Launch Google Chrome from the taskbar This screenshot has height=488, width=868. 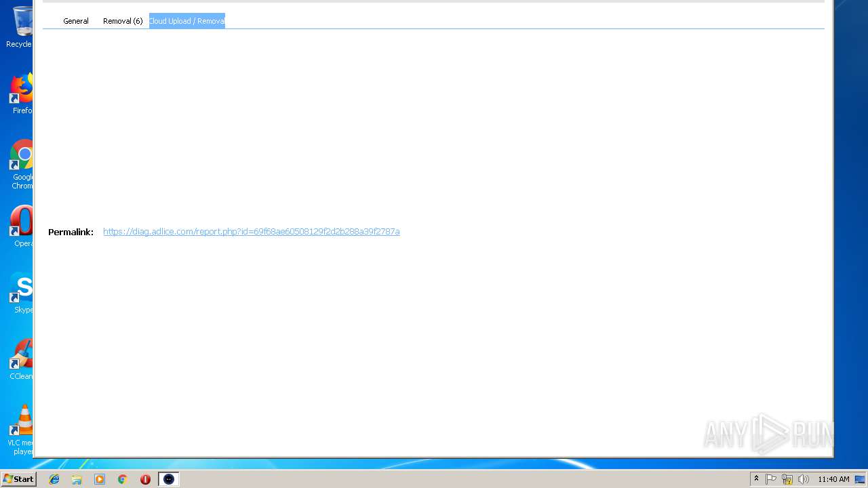coord(123,479)
